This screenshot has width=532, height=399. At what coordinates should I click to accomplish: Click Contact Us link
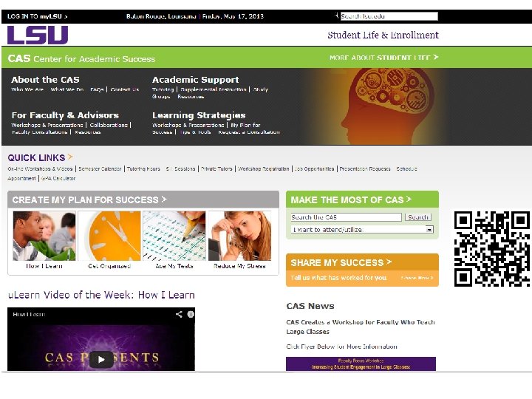pos(125,89)
